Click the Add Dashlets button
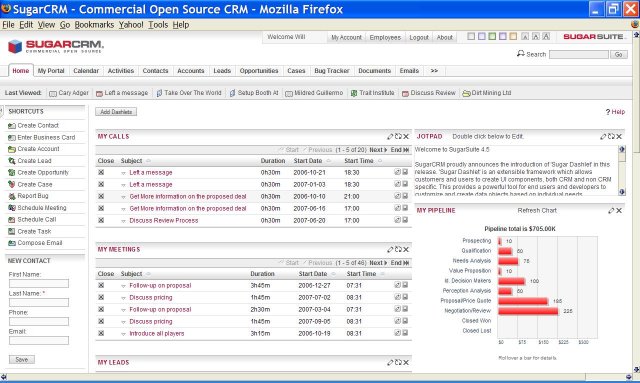 [116, 112]
